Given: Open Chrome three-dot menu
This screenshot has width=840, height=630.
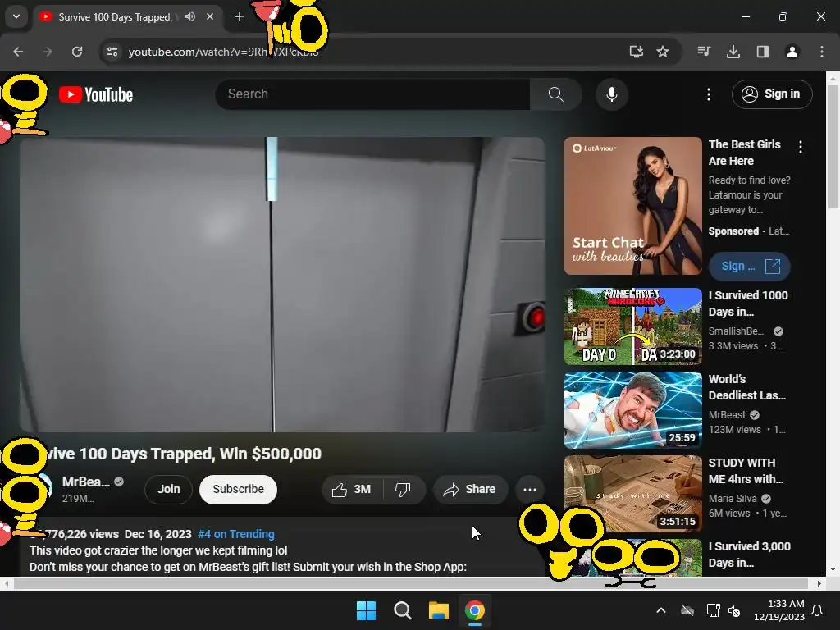Looking at the screenshot, I should (822, 52).
